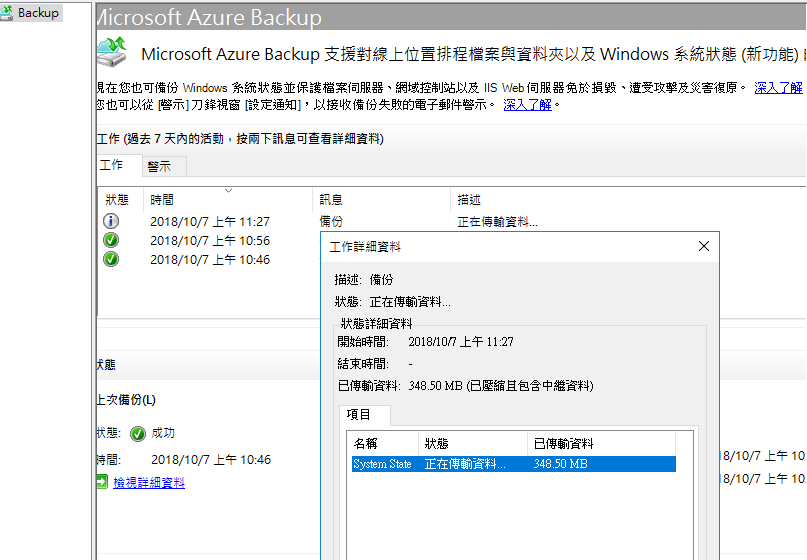This screenshot has height=560, width=807.
Task: Select Backup node in left tree
Action: (31, 13)
